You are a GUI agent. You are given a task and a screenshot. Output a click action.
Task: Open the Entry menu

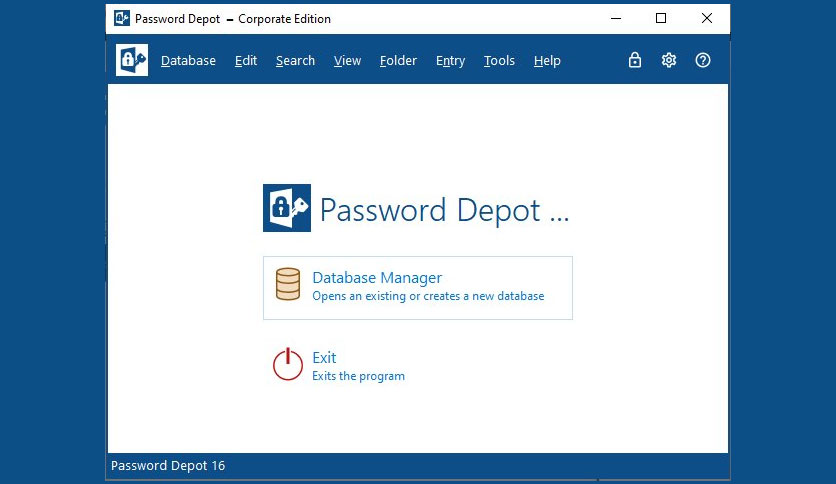click(x=451, y=61)
